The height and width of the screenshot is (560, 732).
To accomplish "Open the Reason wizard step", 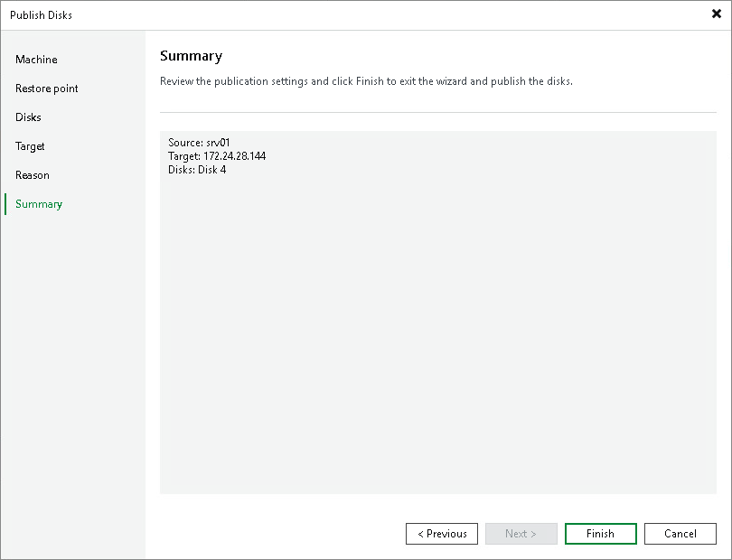I will pyautogui.click(x=32, y=175).
